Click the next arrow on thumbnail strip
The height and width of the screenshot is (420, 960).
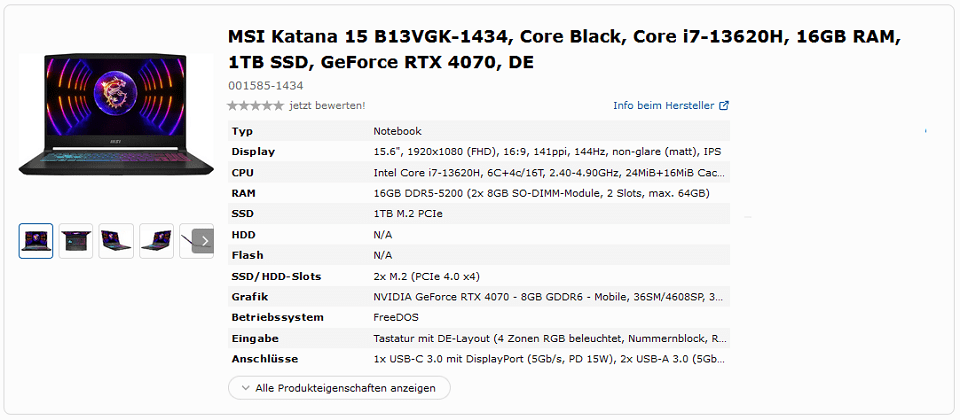pos(204,241)
